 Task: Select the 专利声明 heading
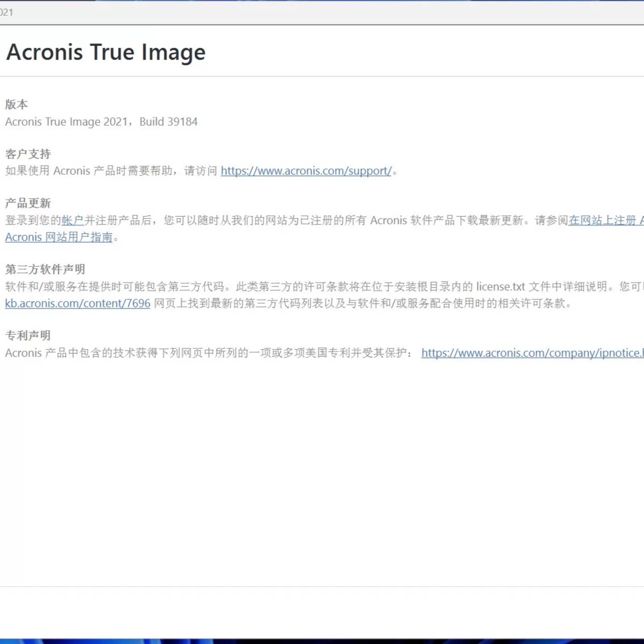click(x=28, y=335)
